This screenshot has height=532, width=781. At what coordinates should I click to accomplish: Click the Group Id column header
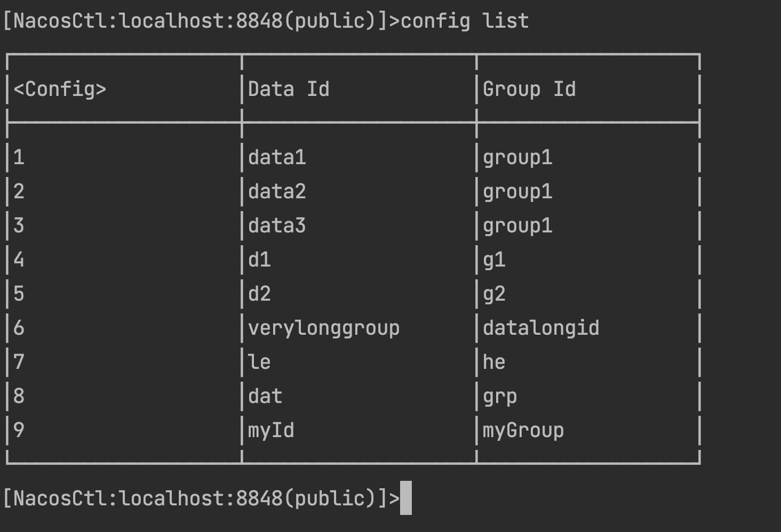click(529, 89)
